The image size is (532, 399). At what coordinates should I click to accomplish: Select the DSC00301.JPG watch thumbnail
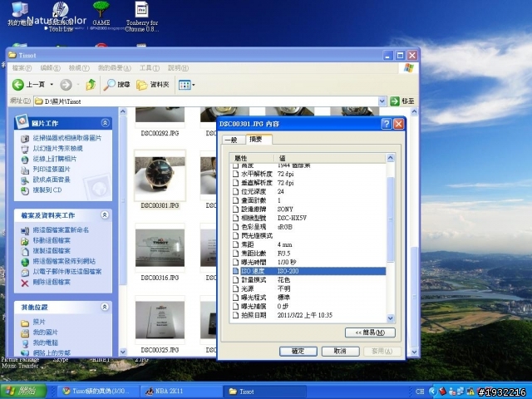coord(160,175)
